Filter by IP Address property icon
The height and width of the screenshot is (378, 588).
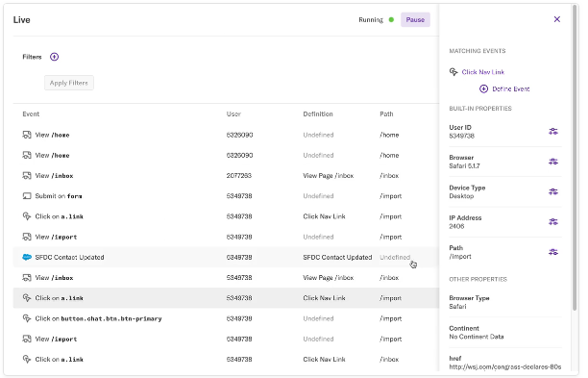[553, 222]
